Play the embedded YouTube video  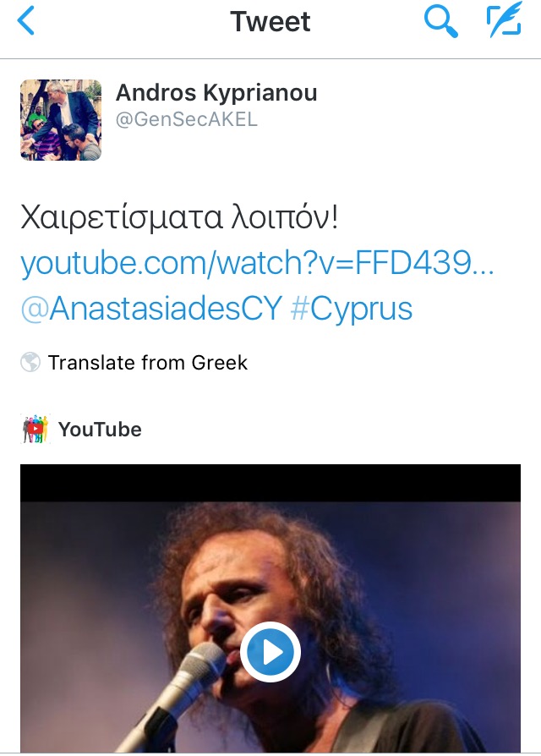270,652
